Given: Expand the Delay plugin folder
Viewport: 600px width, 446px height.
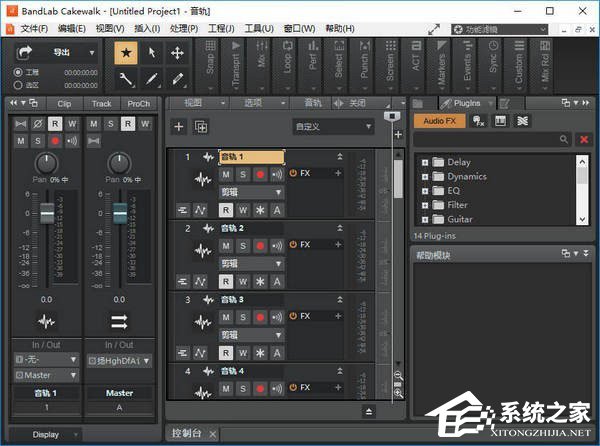Looking at the screenshot, I should [425, 162].
